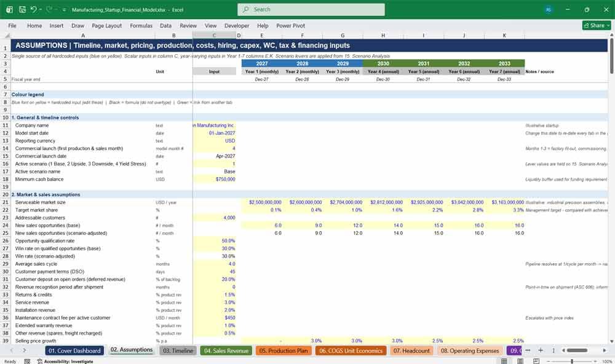
Task: Click the Share button
Action: click(597, 25)
